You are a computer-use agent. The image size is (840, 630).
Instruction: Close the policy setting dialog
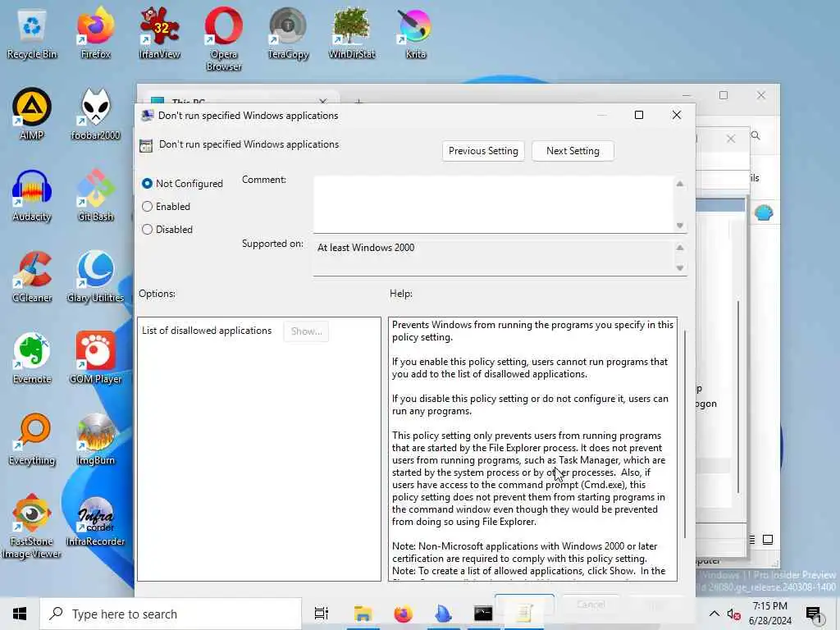(x=677, y=115)
